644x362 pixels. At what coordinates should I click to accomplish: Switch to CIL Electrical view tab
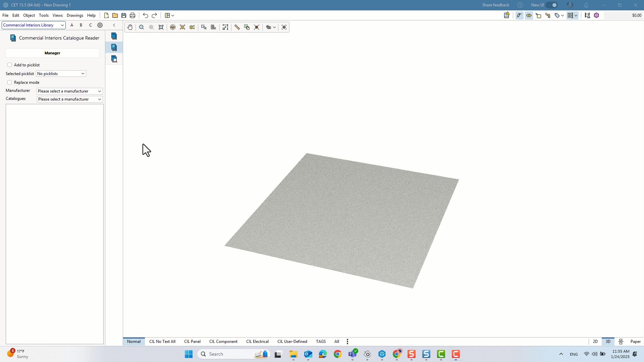click(x=257, y=342)
